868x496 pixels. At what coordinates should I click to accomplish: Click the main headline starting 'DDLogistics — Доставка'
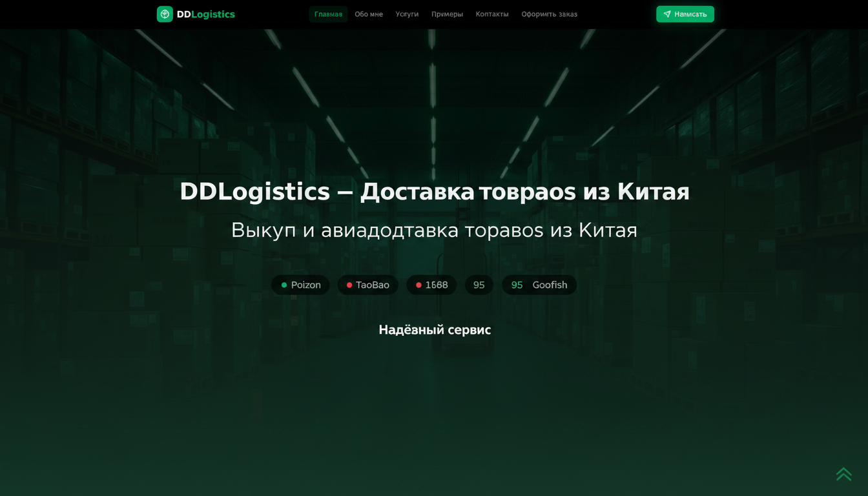tap(435, 192)
